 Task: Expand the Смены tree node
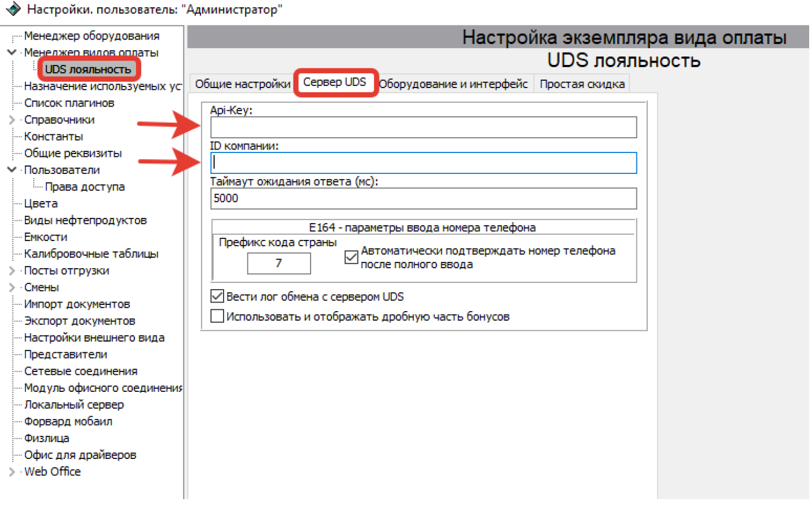pyautogui.click(x=11, y=287)
